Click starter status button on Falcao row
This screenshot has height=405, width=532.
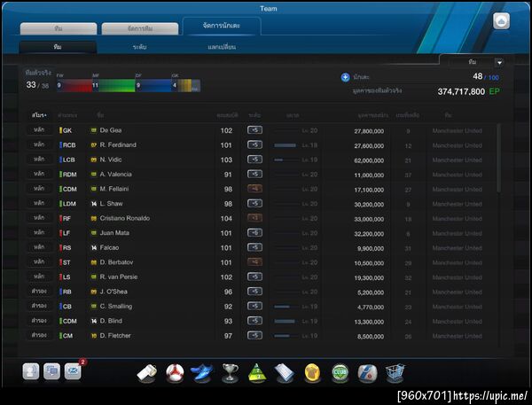point(39,247)
